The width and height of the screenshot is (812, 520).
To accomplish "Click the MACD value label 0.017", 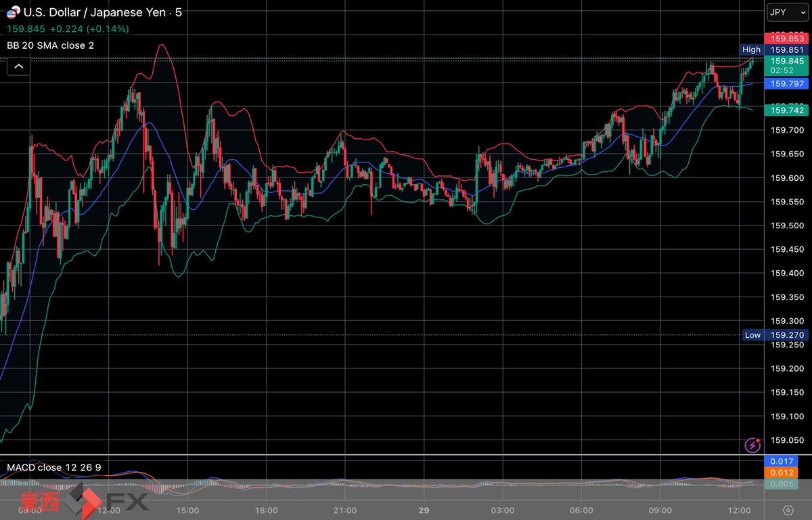I will 787,462.
